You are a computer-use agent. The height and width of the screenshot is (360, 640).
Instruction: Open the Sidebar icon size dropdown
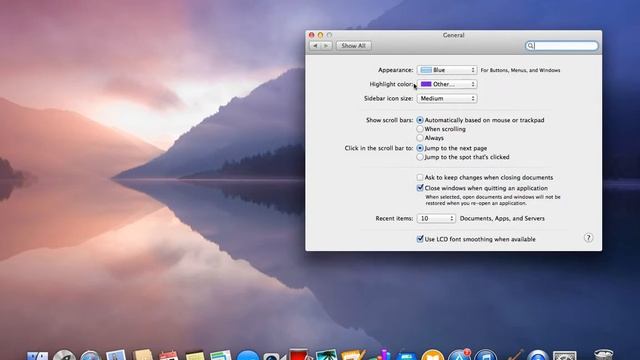tap(447, 98)
